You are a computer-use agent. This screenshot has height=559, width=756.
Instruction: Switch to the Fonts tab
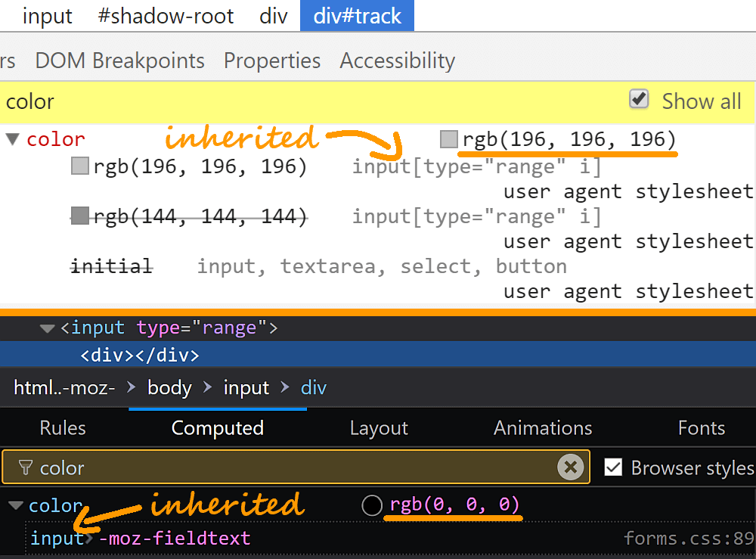[701, 428]
